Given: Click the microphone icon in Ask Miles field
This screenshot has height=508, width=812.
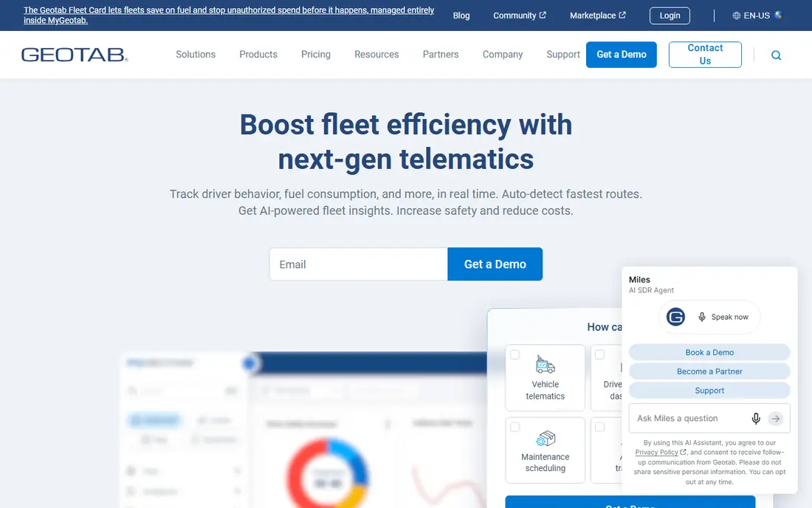Looking at the screenshot, I should (x=756, y=419).
